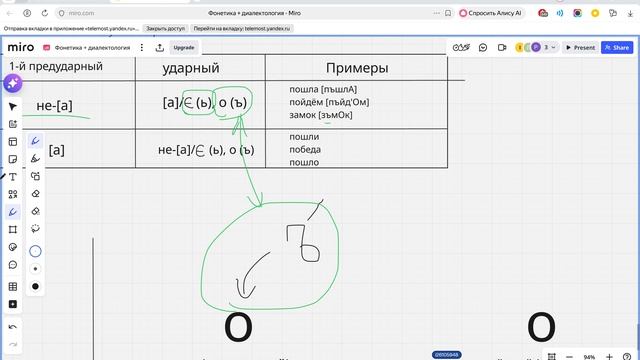Zoom out with the minus button

click(x=569, y=357)
